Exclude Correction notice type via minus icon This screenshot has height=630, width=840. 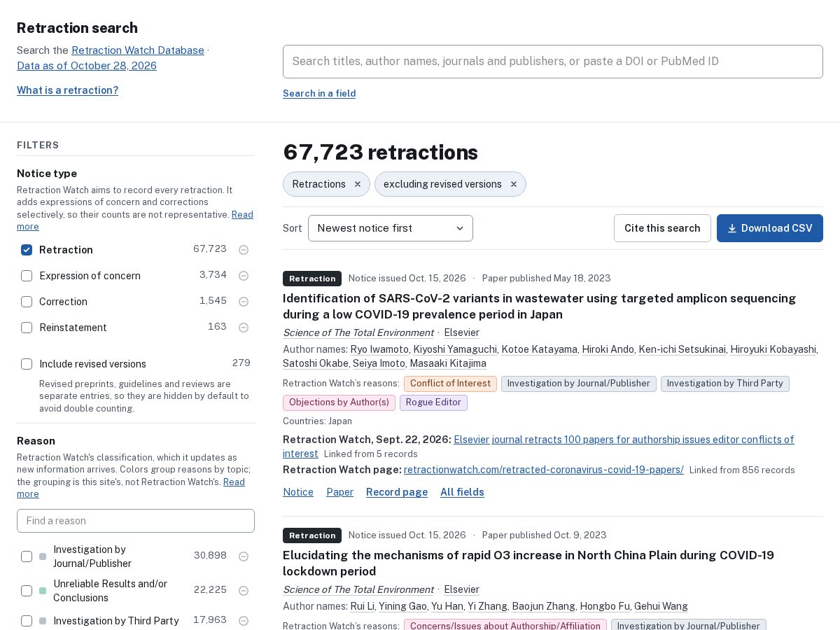(244, 302)
